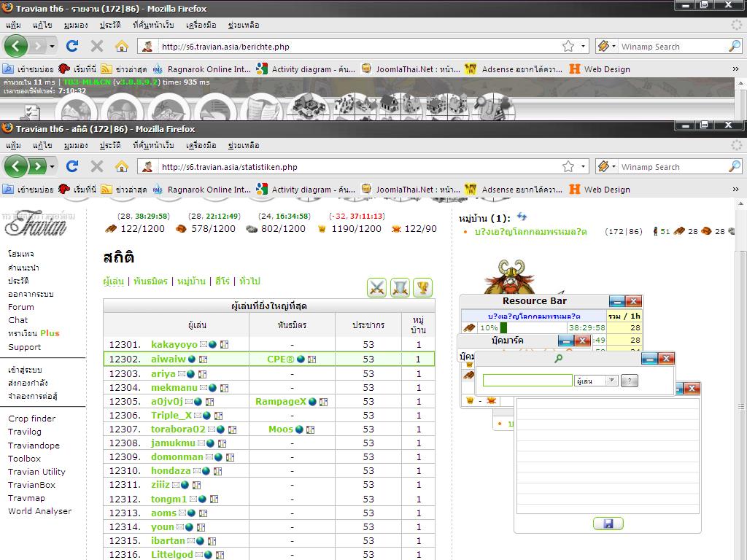747x560 pixels.
Task: Click the village name link in the village list
Action: (531, 232)
